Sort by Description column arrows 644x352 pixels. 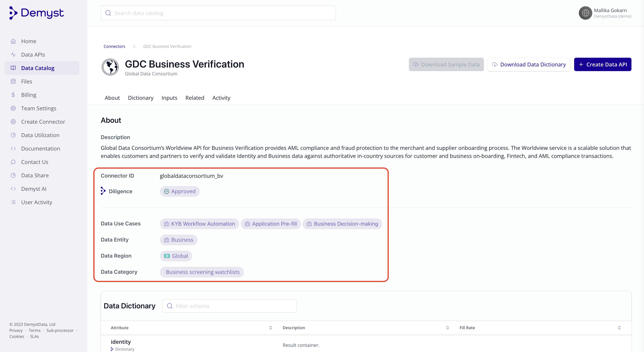click(447, 328)
